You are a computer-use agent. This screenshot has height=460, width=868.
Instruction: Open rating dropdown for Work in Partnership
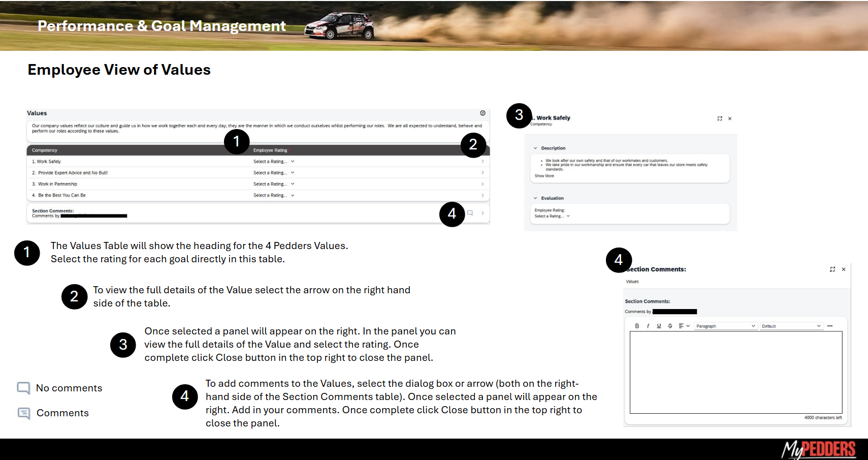[x=274, y=184]
